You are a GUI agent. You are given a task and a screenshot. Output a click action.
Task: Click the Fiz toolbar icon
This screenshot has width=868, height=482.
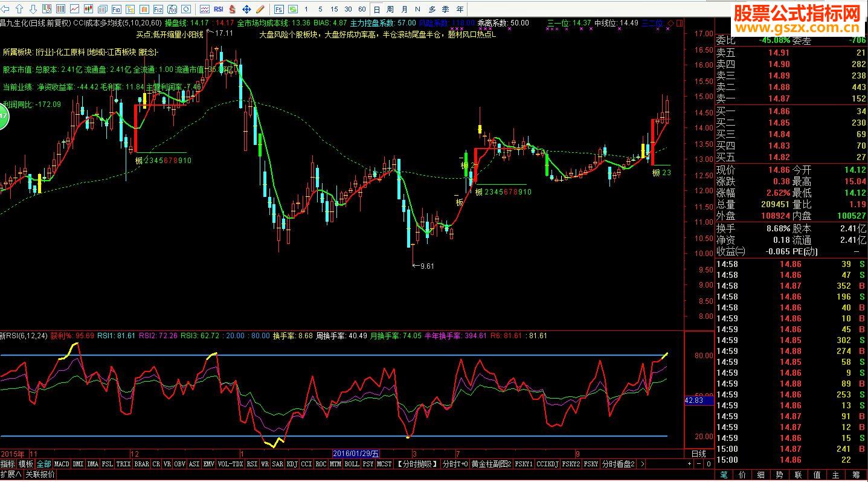tap(158, 9)
